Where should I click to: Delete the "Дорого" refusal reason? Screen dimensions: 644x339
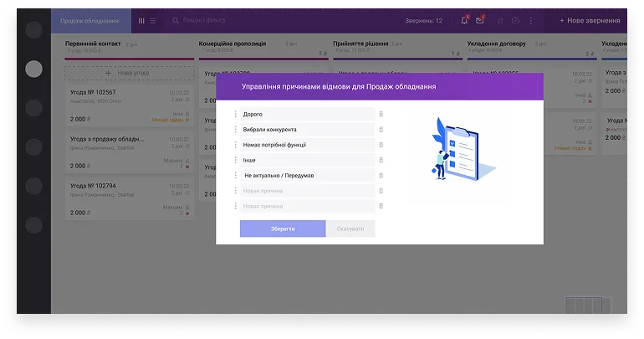point(381,114)
